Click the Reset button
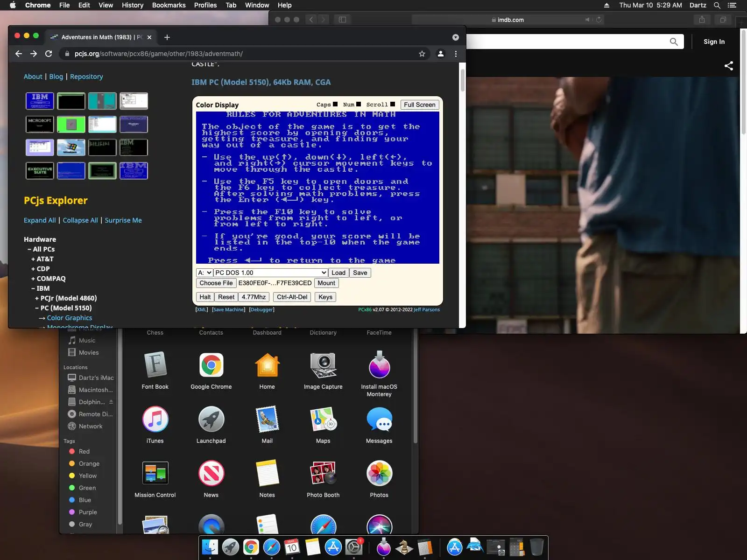Viewport: 747px width, 560px height. (x=226, y=297)
